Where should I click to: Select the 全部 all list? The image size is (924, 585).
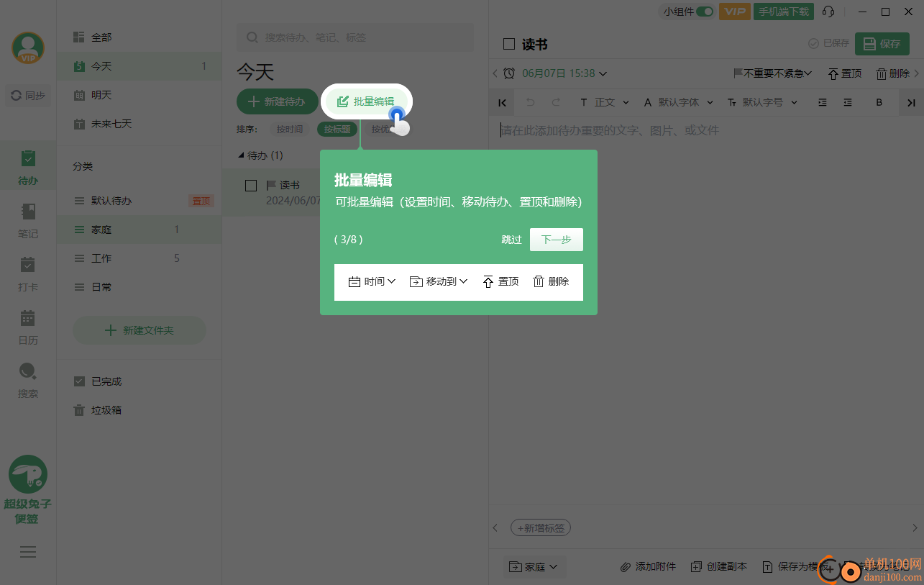(x=139, y=37)
